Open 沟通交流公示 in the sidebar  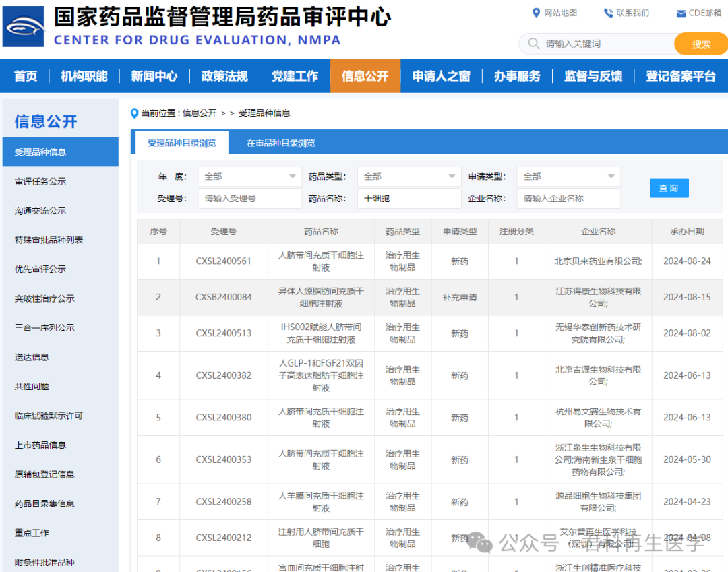click(40, 211)
